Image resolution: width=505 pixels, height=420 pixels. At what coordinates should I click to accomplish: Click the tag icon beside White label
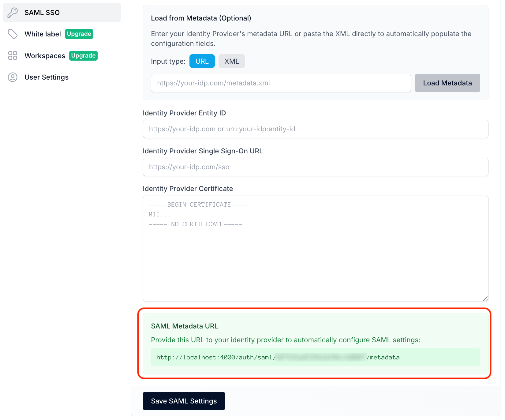(x=13, y=34)
